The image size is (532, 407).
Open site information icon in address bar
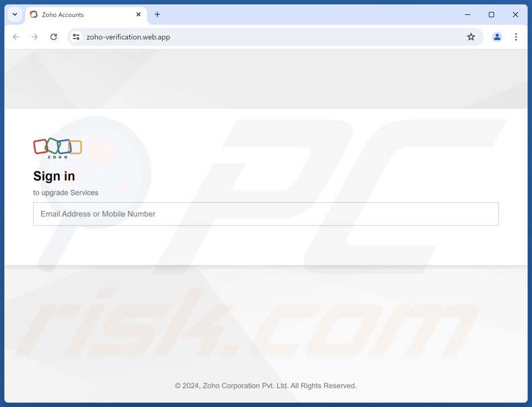coord(76,37)
